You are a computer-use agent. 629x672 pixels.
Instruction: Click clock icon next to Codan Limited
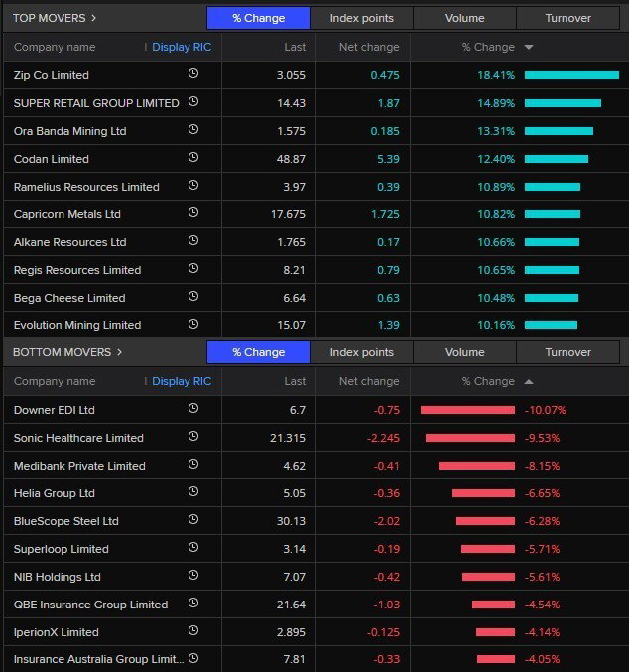click(193, 157)
